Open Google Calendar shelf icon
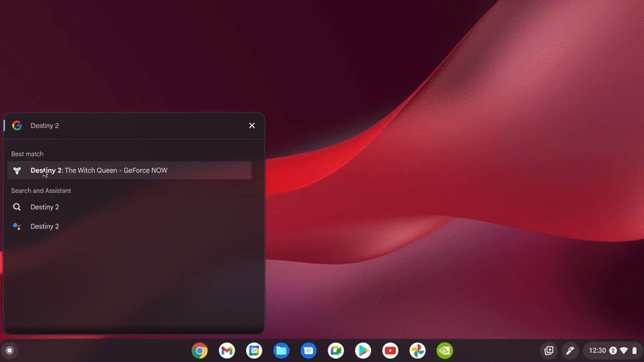644x362 pixels. [x=254, y=350]
